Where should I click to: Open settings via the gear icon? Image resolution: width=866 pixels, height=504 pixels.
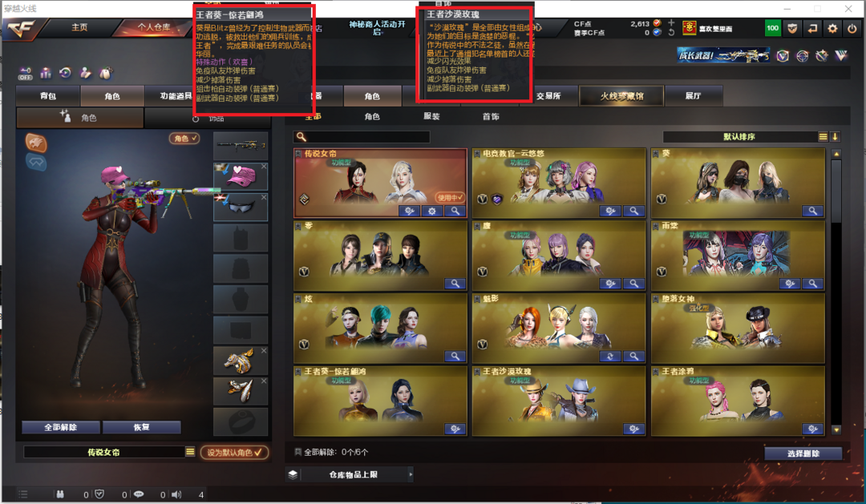coord(832,28)
